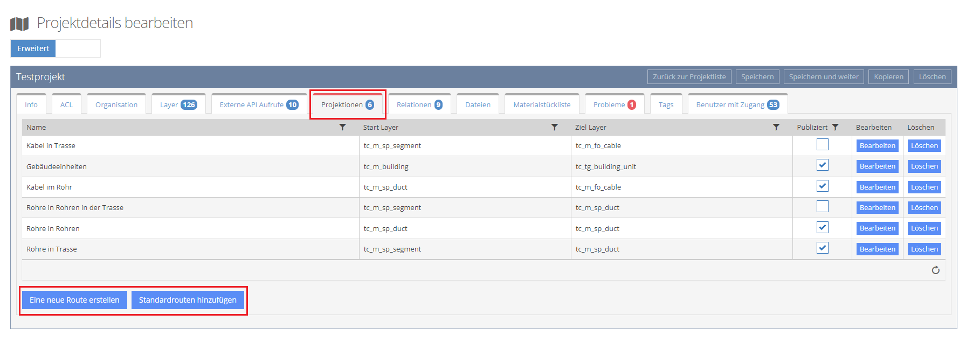The height and width of the screenshot is (349, 980).
Task: Click the red Probleme count badge
Action: [x=631, y=105]
